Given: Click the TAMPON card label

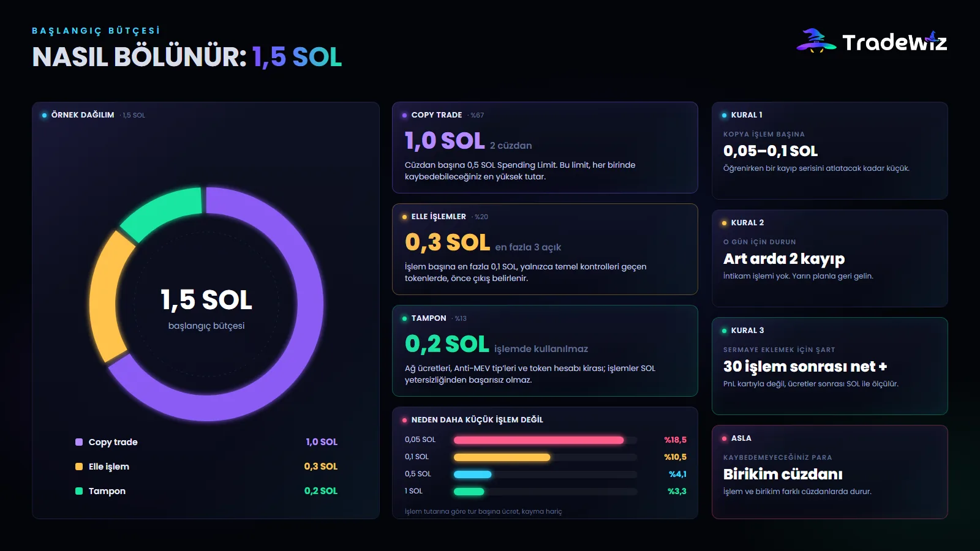Looking at the screenshot, I should point(429,318).
